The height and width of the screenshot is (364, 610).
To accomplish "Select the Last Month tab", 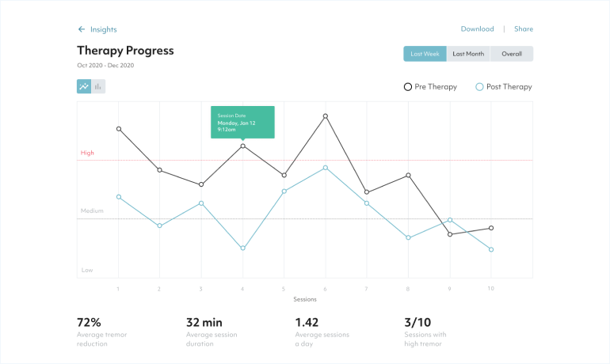I will coord(468,54).
